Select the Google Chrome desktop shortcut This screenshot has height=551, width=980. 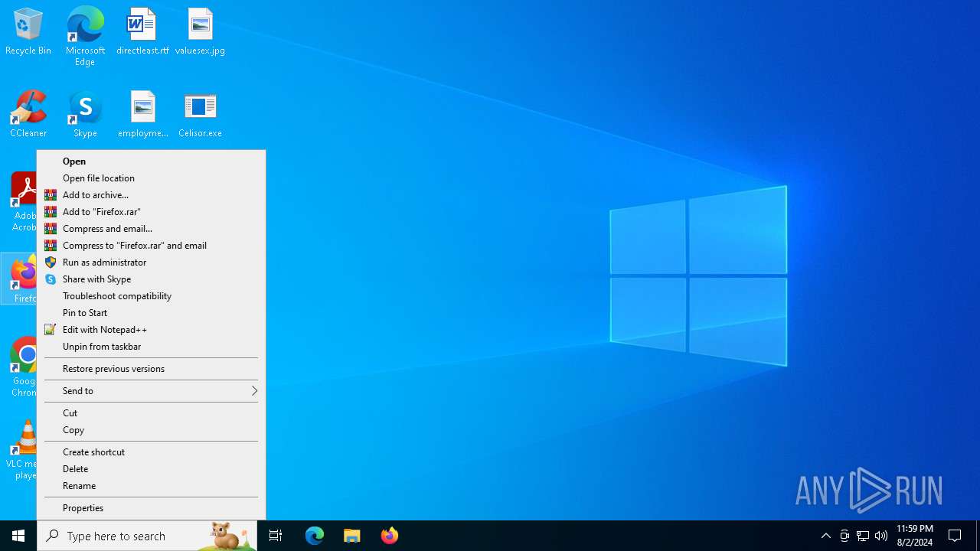[23, 367]
